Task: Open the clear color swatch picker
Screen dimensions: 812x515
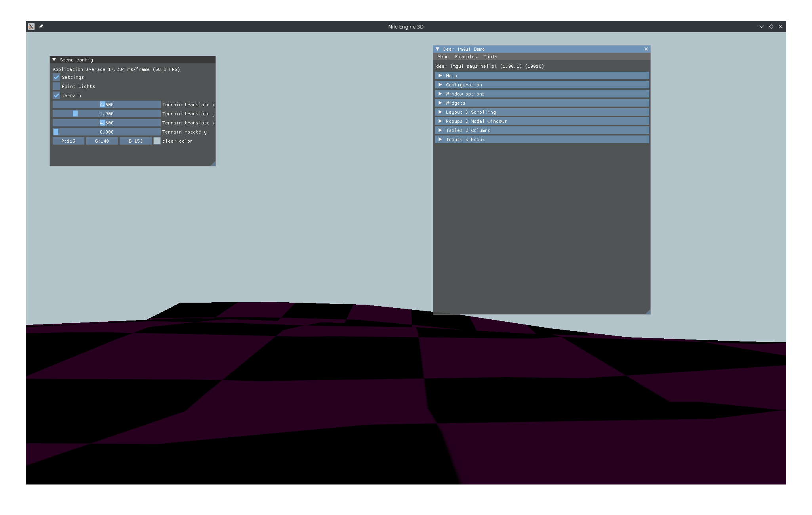Action: click(x=157, y=141)
